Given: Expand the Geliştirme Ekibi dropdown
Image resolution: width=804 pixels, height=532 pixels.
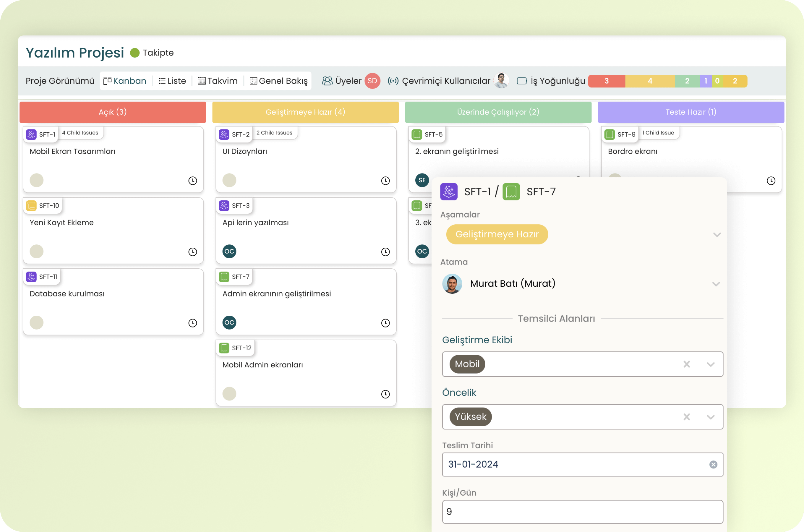Looking at the screenshot, I should click(x=711, y=364).
